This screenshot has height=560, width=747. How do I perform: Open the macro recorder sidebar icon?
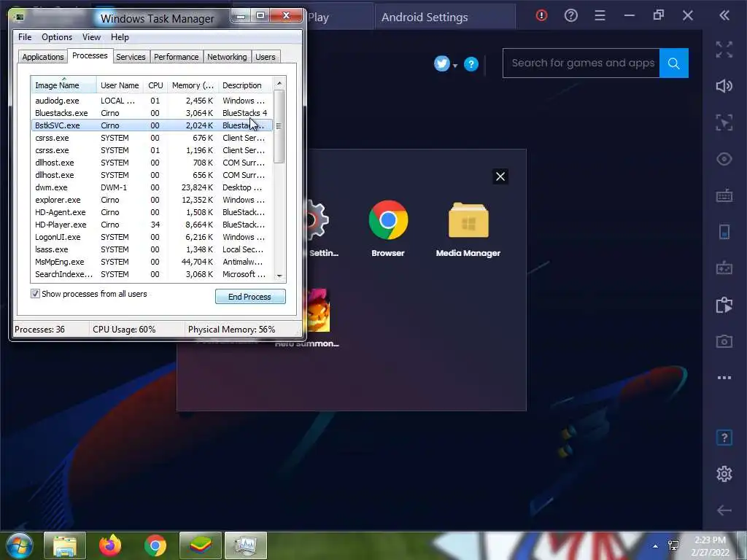pos(724,305)
